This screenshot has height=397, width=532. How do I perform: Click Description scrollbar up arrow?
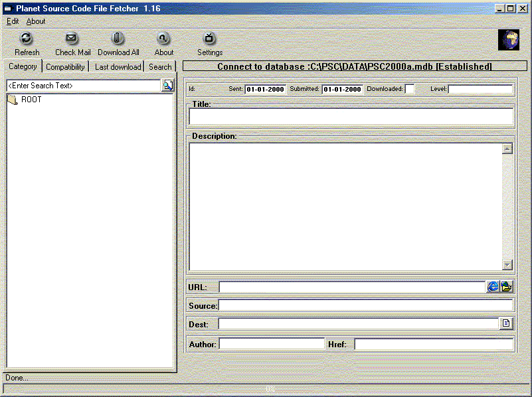point(507,149)
